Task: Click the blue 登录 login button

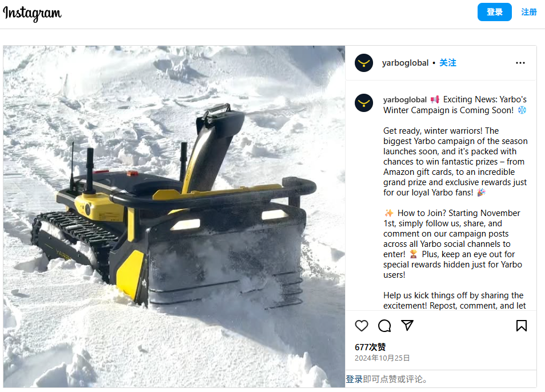Action: (x=494, y=12)
